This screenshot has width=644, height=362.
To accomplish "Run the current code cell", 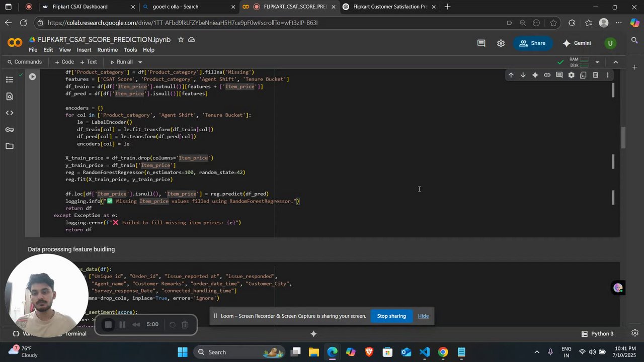I will pyautogui.click(x=33, y=77).
